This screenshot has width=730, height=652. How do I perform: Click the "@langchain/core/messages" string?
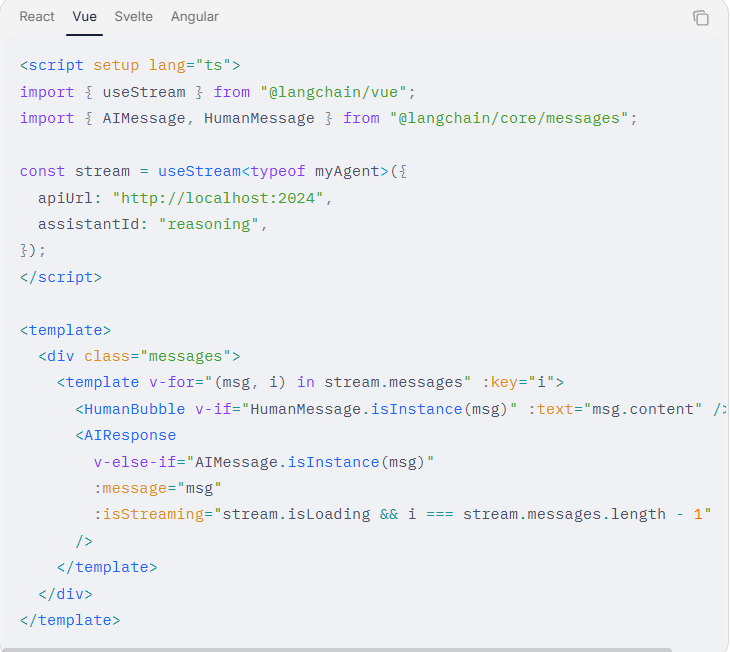tap(509, 118)
